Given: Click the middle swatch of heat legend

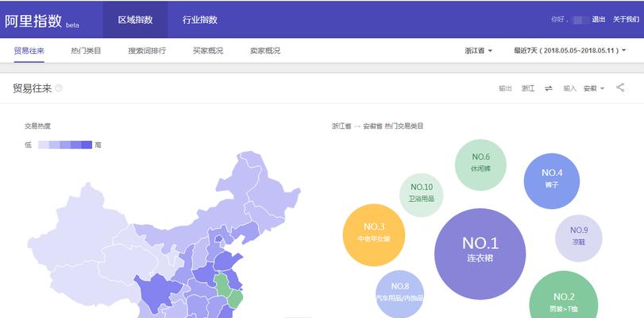Looking at the screenshot, I should pos(65,145).
